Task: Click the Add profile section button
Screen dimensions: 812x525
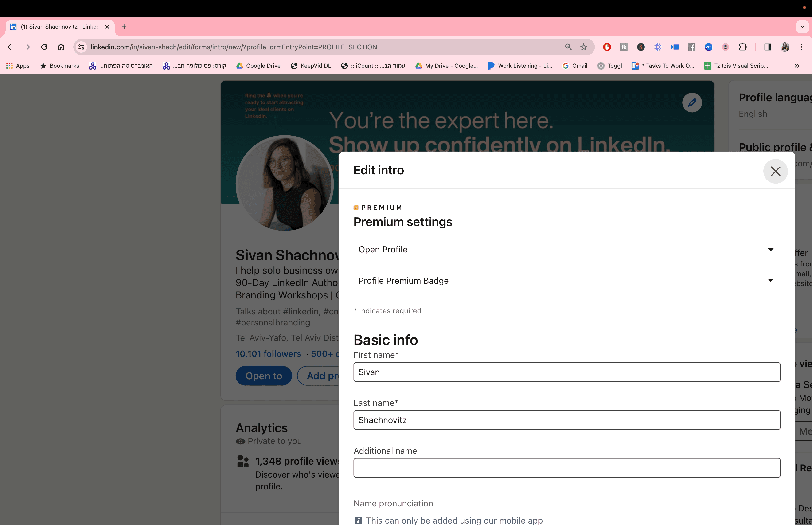Action: coord(318,376)
